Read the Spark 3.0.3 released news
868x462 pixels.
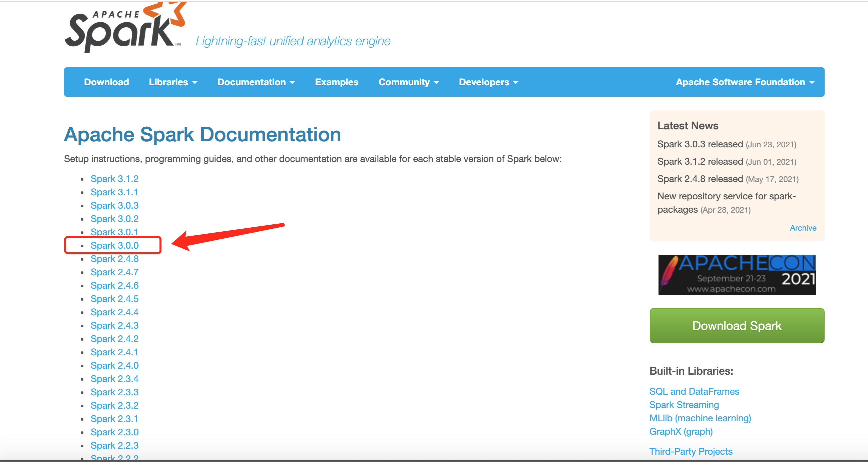coord(700,144)
